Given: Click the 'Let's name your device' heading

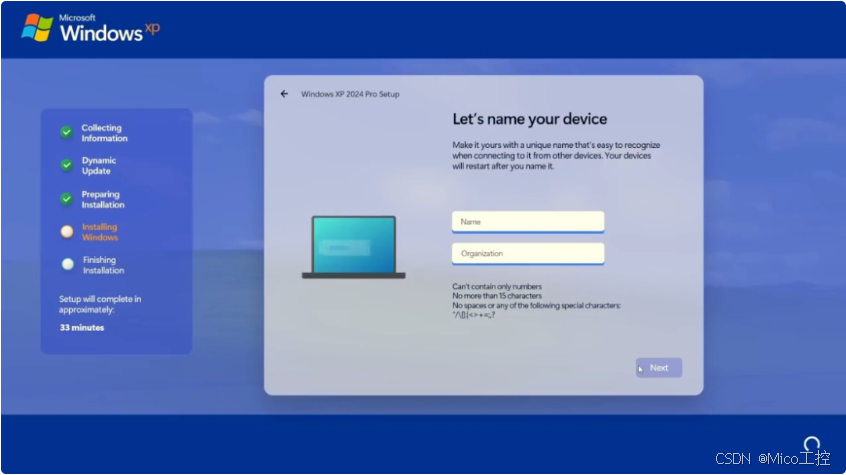Looking at the screenshot, I should point(529,119).
